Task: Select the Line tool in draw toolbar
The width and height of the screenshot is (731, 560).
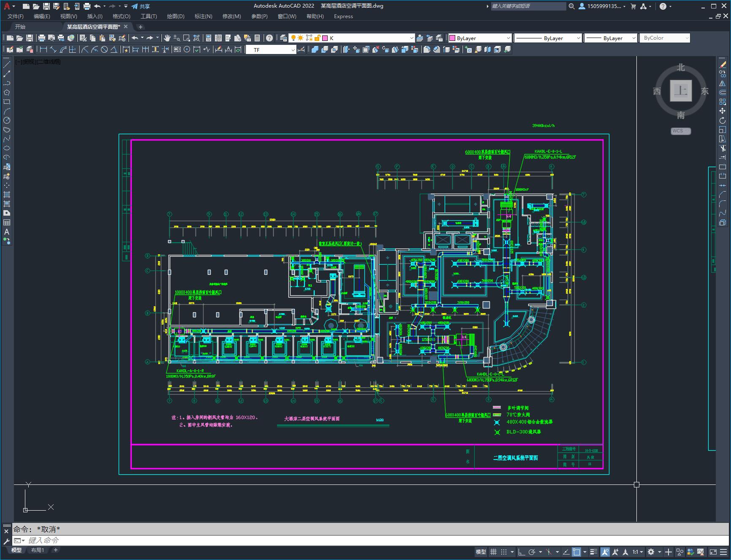Action: click(x=7, y=65)
